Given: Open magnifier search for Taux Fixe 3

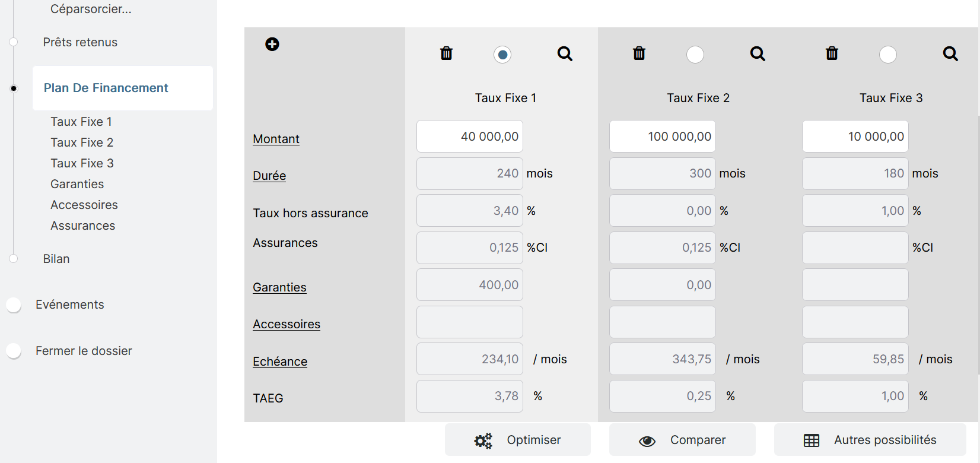Looking at the screenshot, I should tap(950, 54).
